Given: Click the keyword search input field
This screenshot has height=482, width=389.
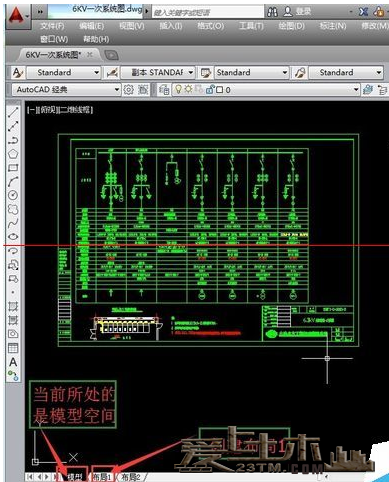Looking at the screenshot, I should point(207,12).
